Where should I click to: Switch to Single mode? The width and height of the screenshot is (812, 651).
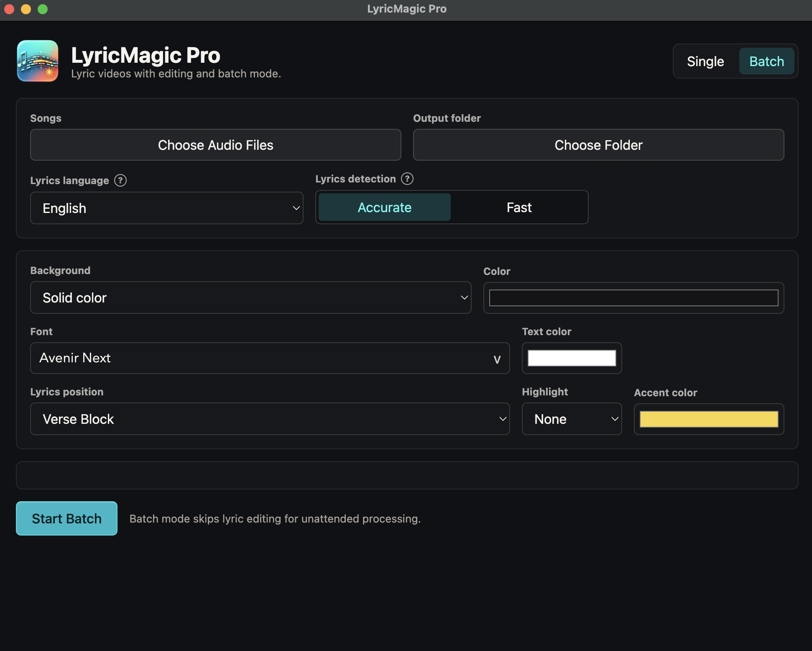coord(705,61)
